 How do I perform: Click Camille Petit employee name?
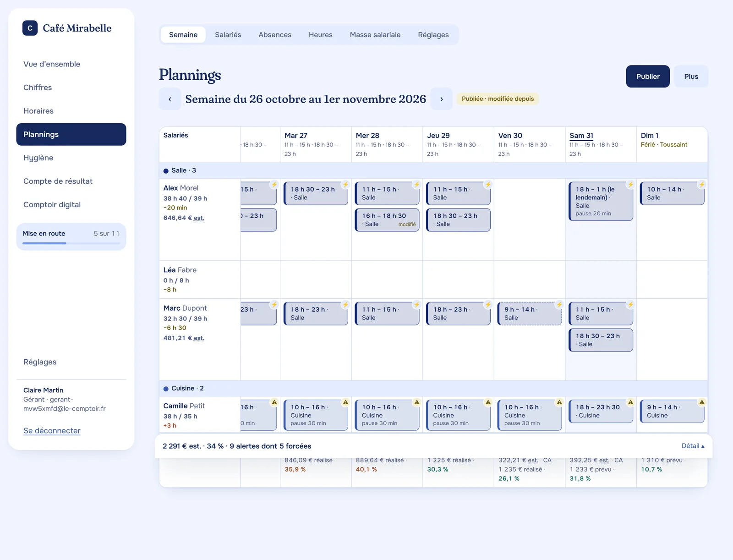tap(184, 406)
